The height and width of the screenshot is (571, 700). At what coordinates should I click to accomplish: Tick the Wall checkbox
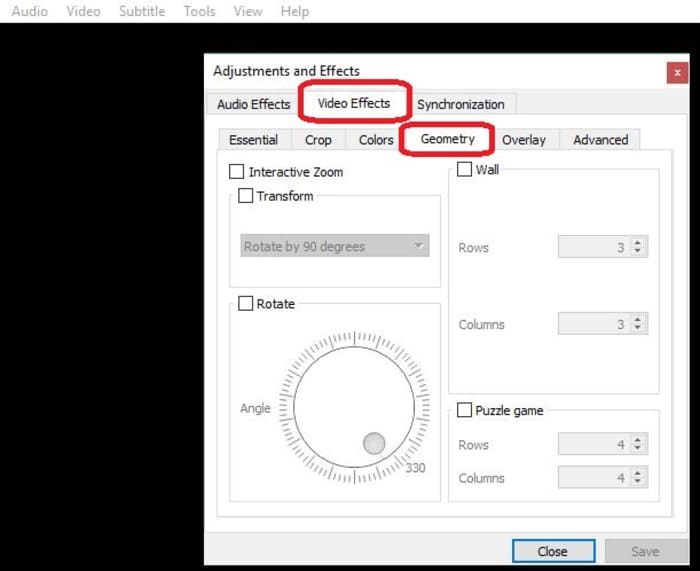(465, 170)
